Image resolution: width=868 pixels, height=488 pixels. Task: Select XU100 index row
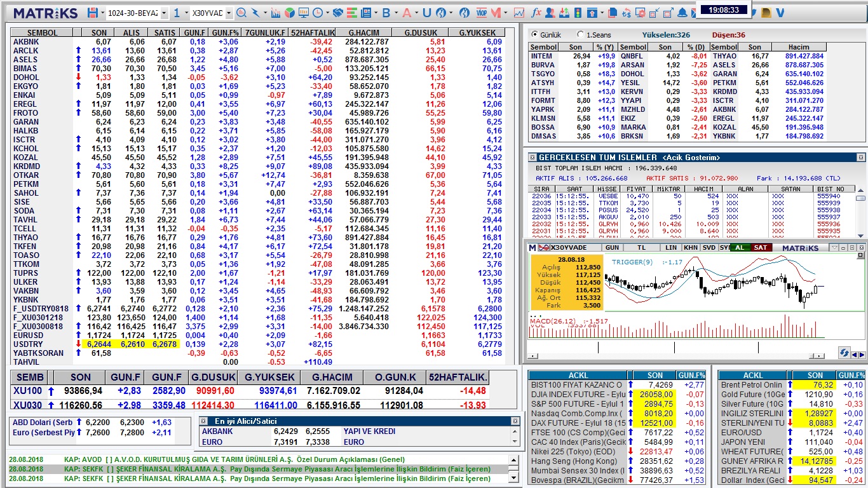tap(251, 391)
